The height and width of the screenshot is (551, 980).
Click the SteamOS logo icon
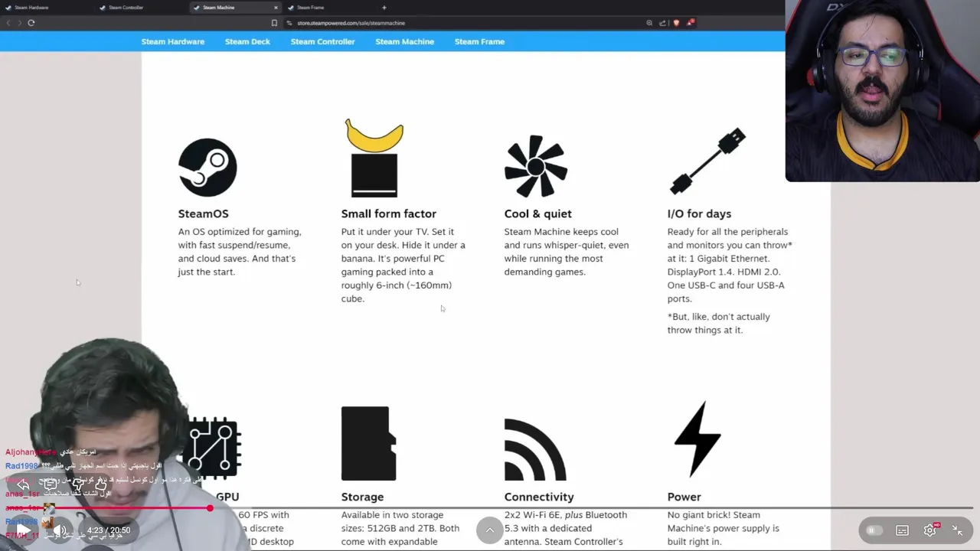[x=207, y=167]
